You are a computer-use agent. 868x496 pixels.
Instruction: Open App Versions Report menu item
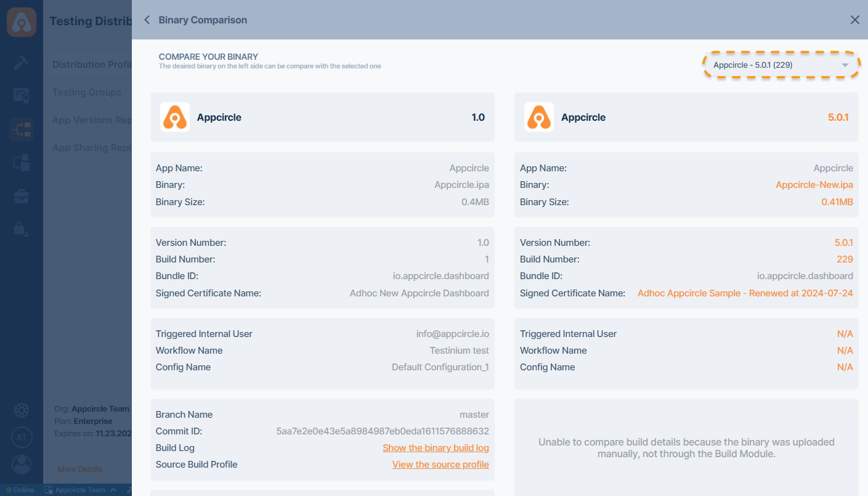point(91,120)
